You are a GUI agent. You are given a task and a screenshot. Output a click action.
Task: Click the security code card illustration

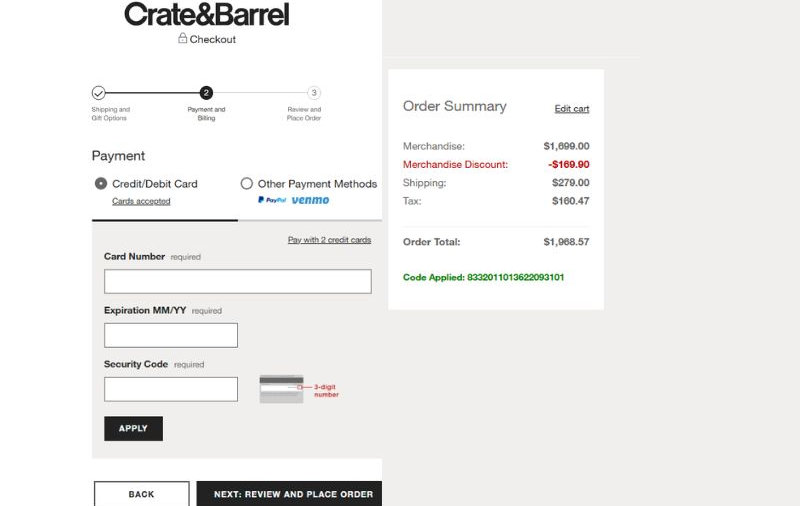tap(281, 388)
